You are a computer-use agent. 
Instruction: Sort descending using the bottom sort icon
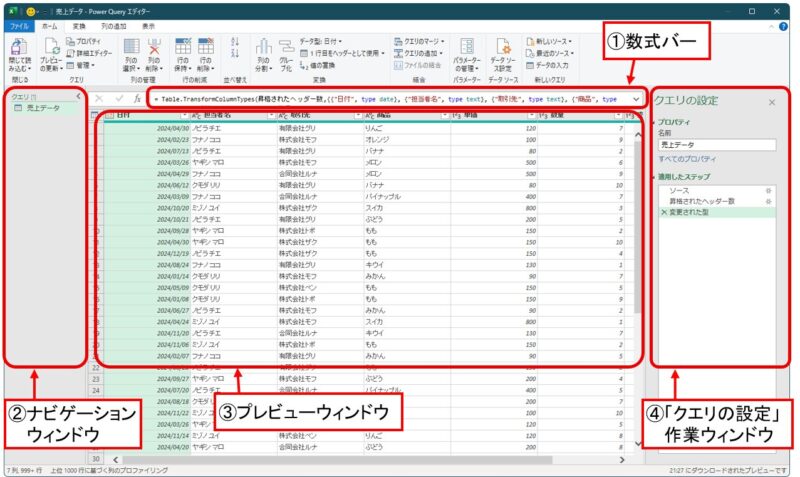pos(235,53)
